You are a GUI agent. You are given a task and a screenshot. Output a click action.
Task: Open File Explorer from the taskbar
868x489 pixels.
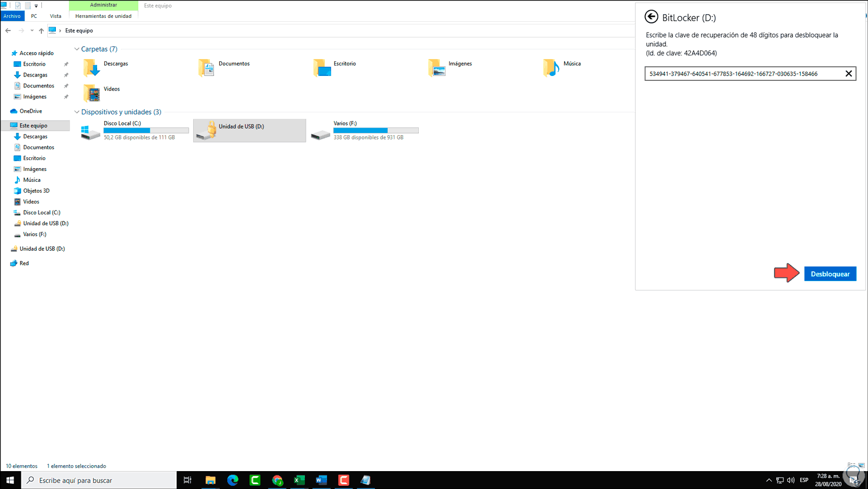point(210,480)
